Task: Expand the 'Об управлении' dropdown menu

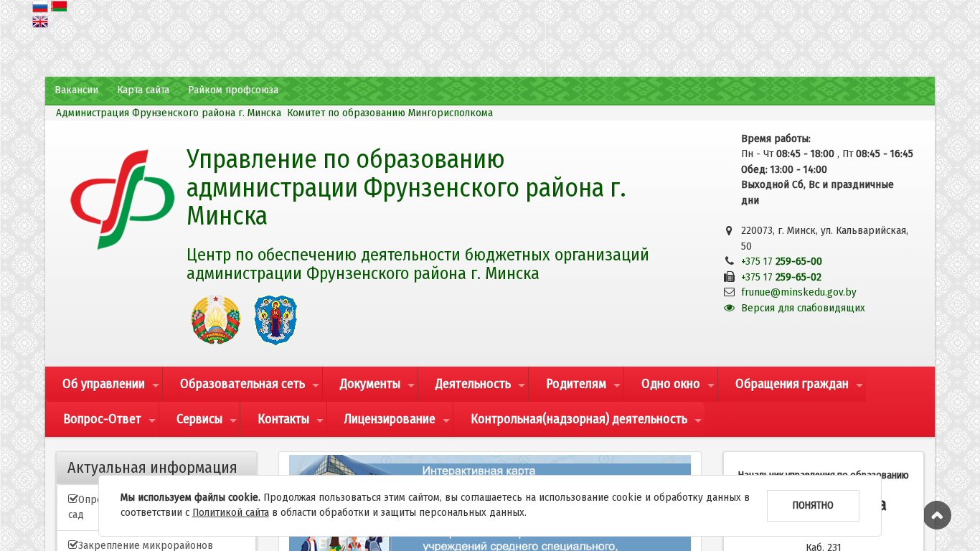Action: click(x=103, y=384)
